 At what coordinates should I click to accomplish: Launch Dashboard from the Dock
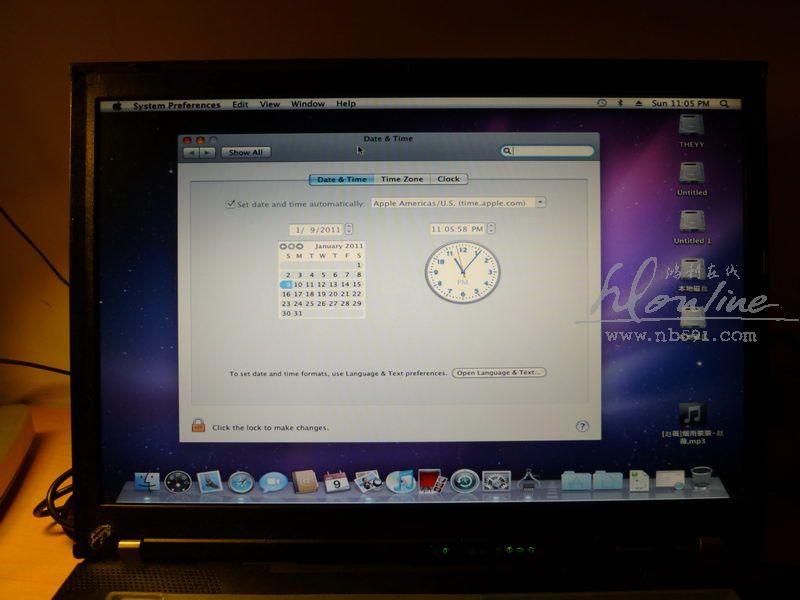tap(178, 482)
